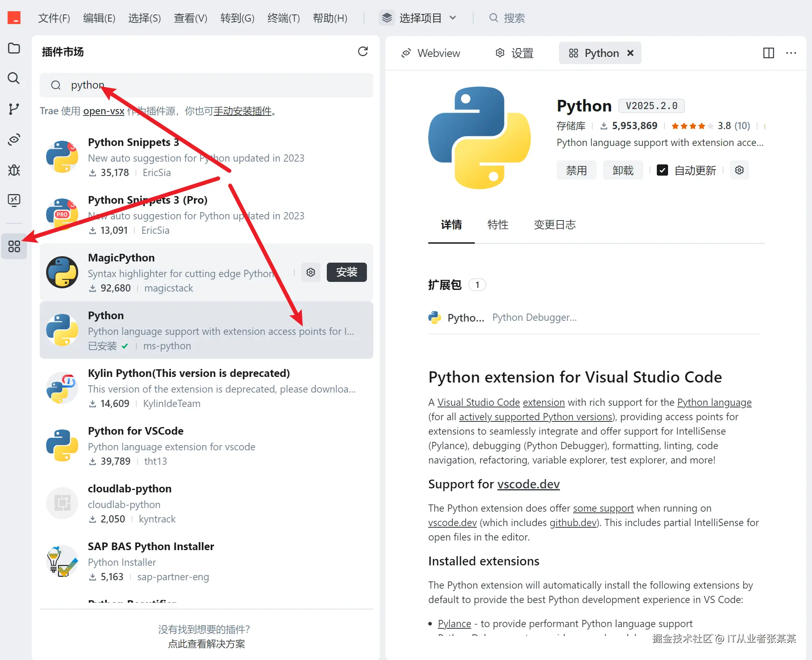The image size is (812, 660).
Task: Open the open-vsx link
Action: pos(103,111)
